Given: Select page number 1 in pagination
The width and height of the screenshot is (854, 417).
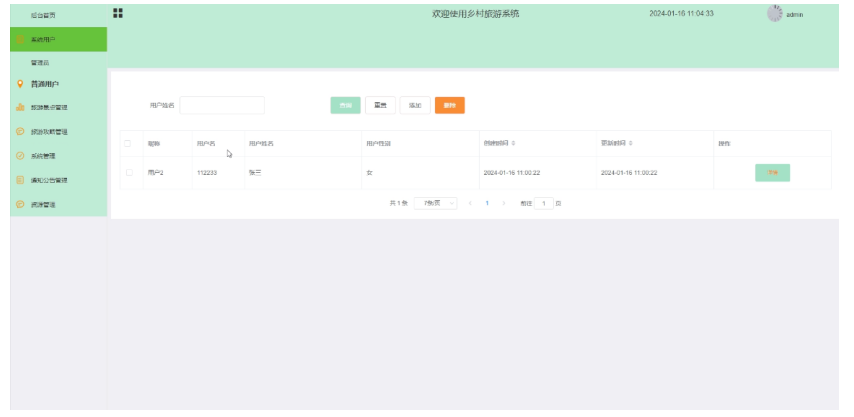Looking at the screenshot, I should 487,203.
